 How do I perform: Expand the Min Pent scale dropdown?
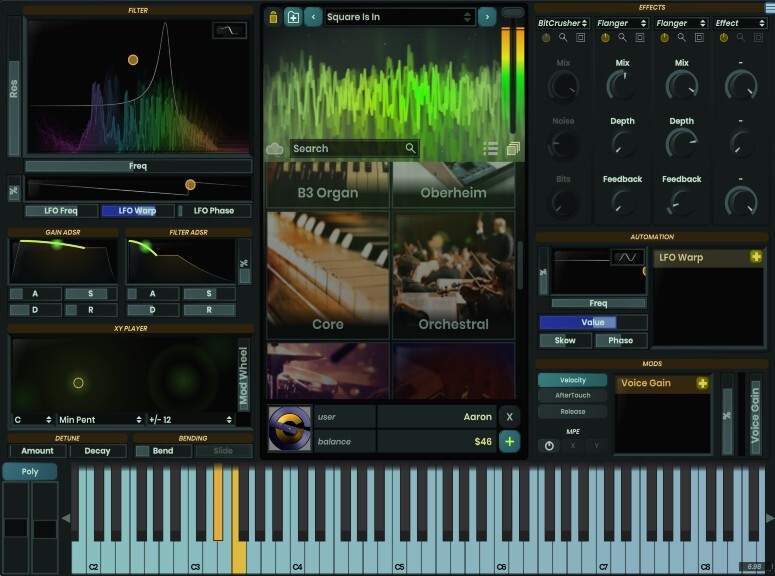[x=99, y=419]
